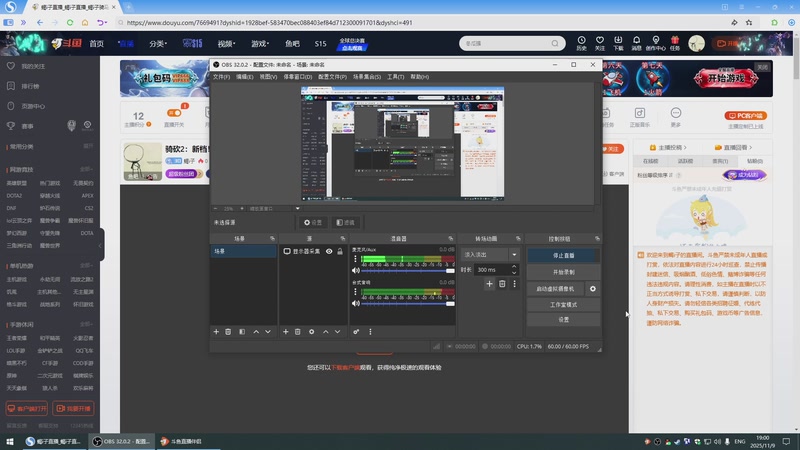The width and height of the screenshot is (800, 450).
Task: Click Douyu search magnifier icon
Action: coord(555,43)
